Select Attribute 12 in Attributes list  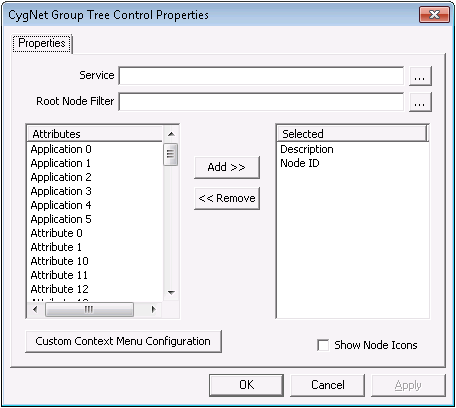coord(60,289)
